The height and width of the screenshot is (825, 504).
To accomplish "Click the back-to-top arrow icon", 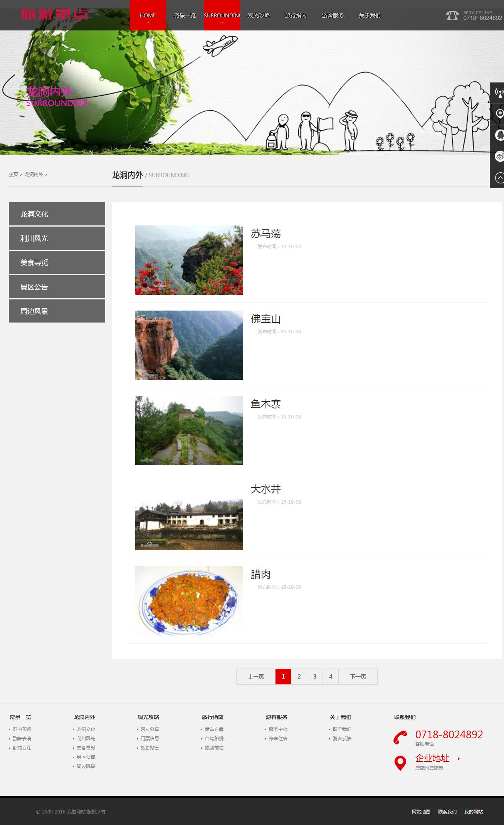I will [500, 178].
